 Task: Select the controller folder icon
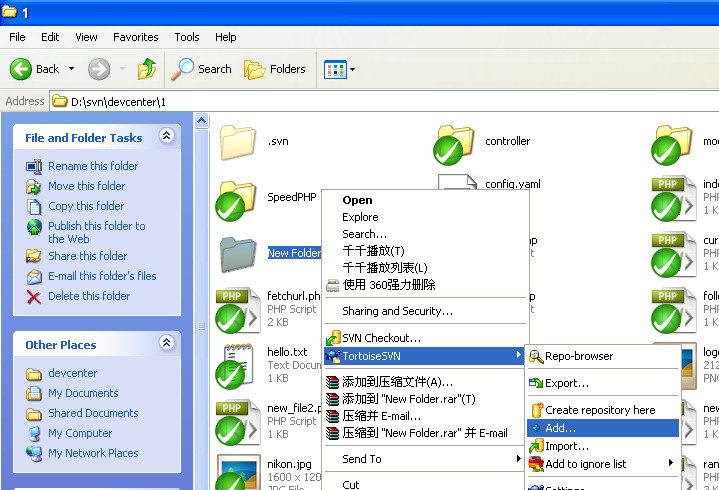pos(454,145)
